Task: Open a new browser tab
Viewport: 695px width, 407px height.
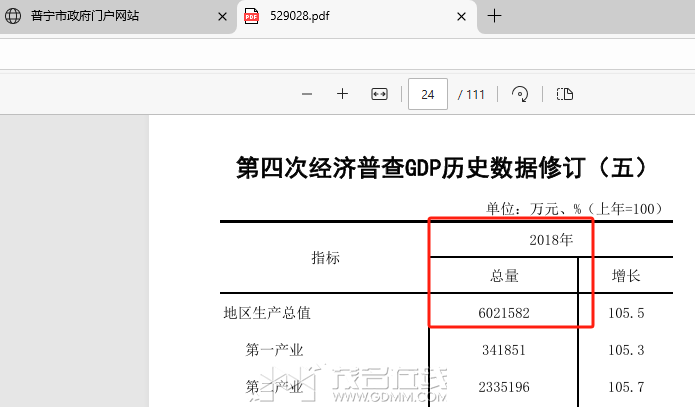Action: (x=494, y=16)
